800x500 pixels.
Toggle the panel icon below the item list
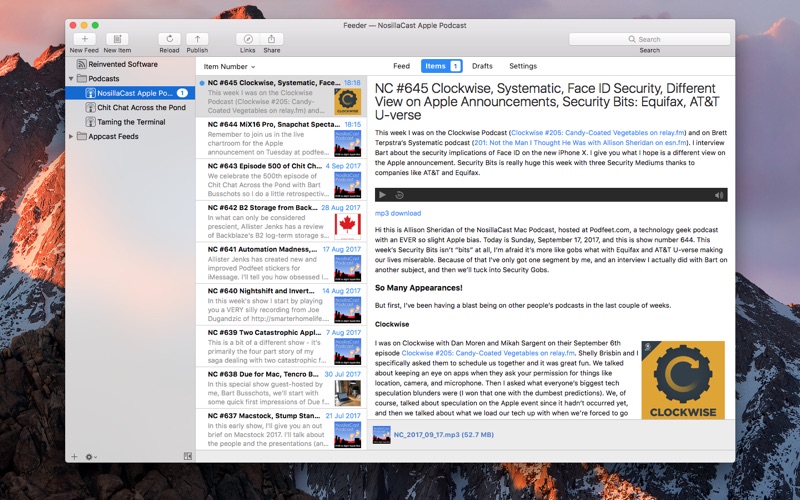(188, 456)
